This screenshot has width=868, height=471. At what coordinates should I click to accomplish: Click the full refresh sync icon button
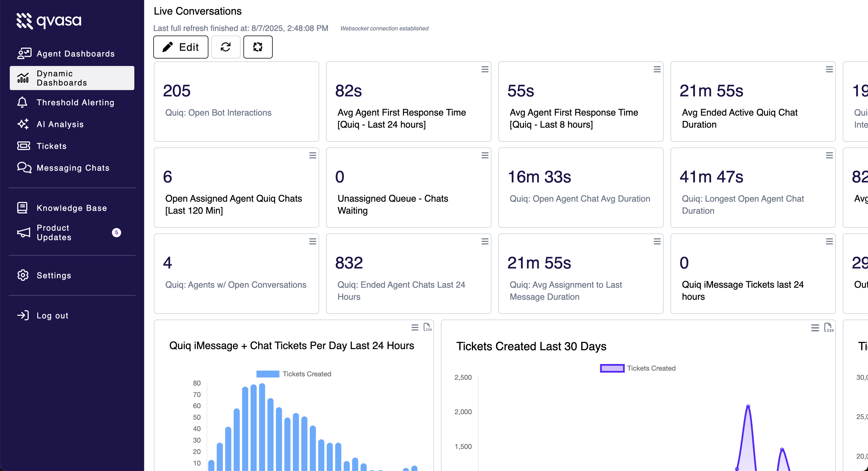[258, 47]
